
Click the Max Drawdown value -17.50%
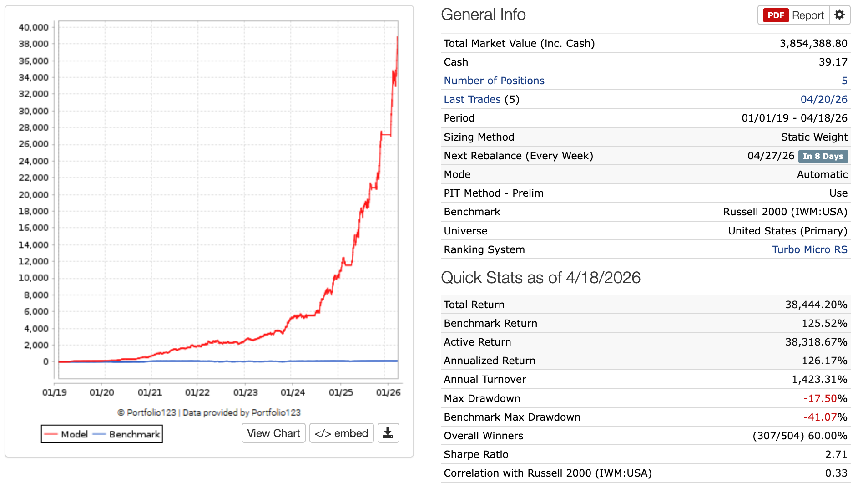tap(825, 398)
